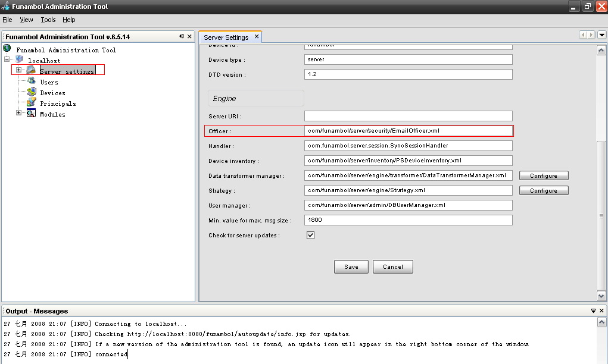Open the View menu
The height and width of the screenshot is (364, 608).
[x=26, y=20]
